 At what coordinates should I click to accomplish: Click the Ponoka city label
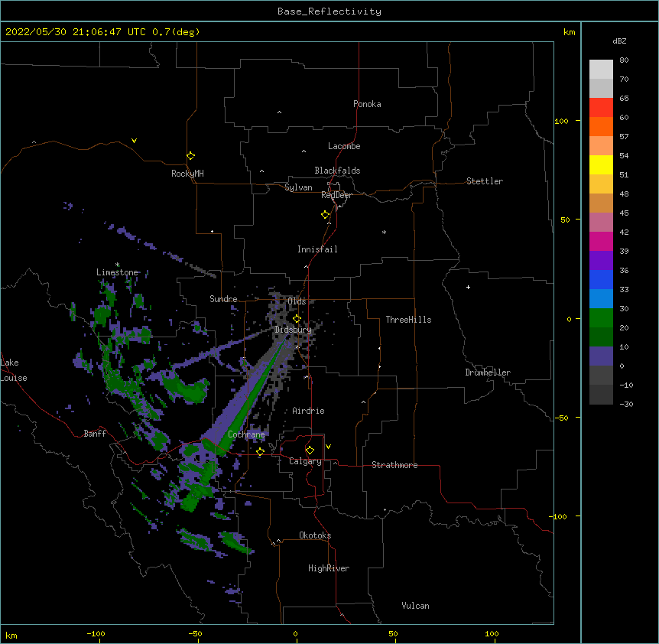point(367,104)
